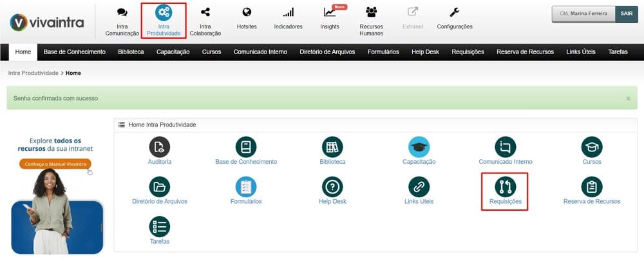The height and width of the screenshot is (274, 644).
Task: Open the Base de Conhecimento icon
Action: tap(246, 147)
